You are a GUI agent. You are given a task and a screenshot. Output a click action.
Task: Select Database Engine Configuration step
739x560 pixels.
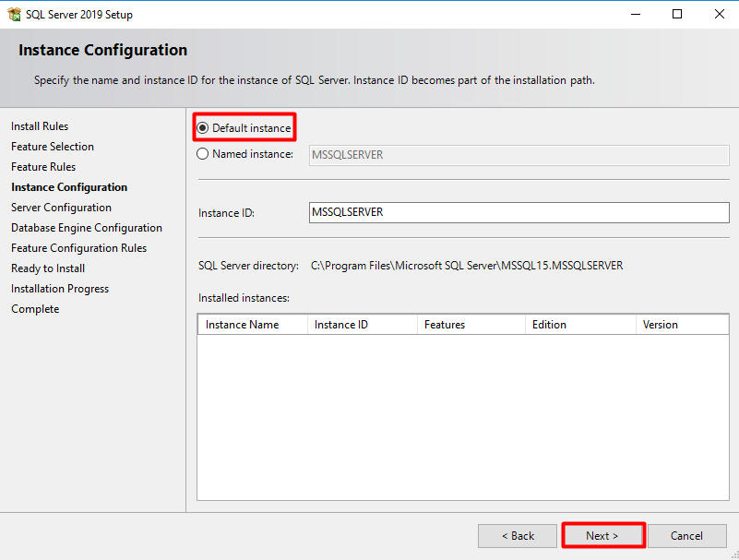[x=87, y=228]
